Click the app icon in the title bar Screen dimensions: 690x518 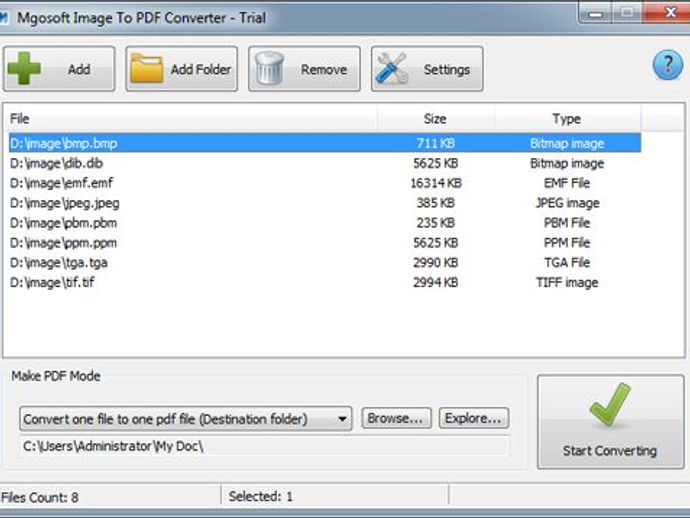(4, 18)
